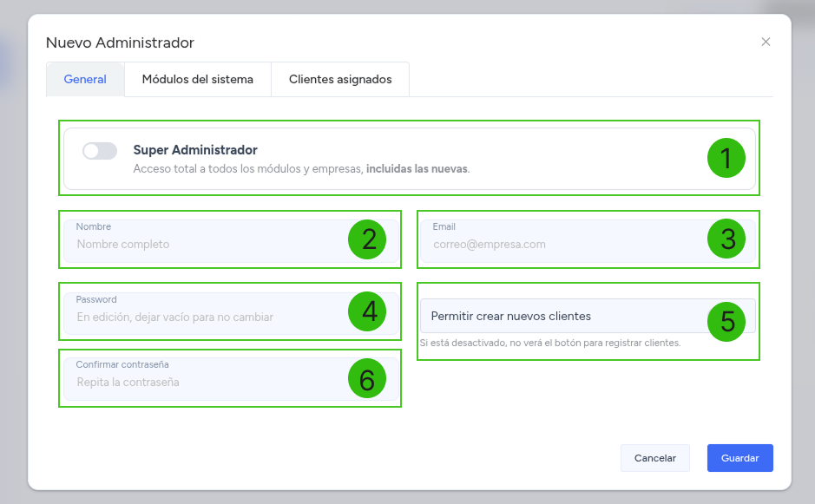The width and height of the screenshot is (815, 504).
Task: Click the Cancelar button
Action: click(x=655, y=458)
